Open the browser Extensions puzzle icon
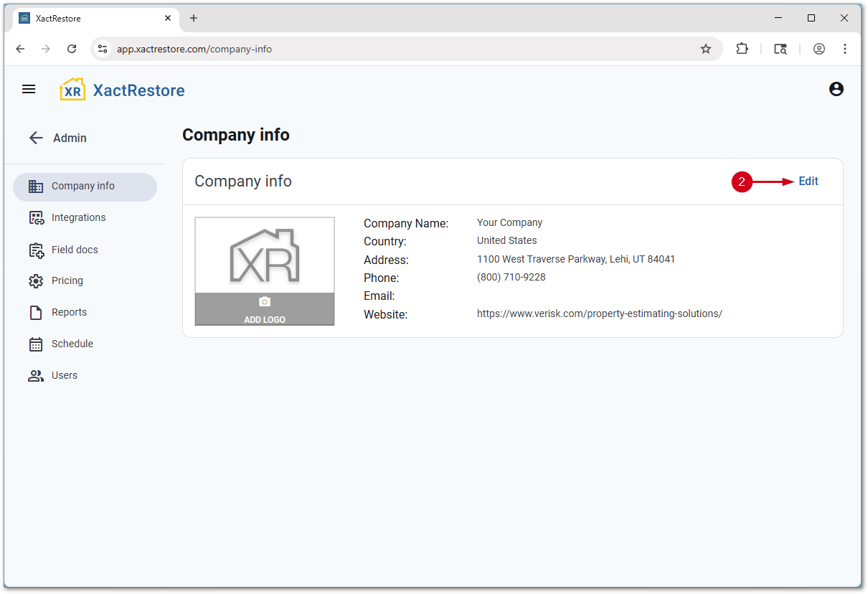This screenshot has height=594, width=868. pyautogui.click(x=742, y=49)
